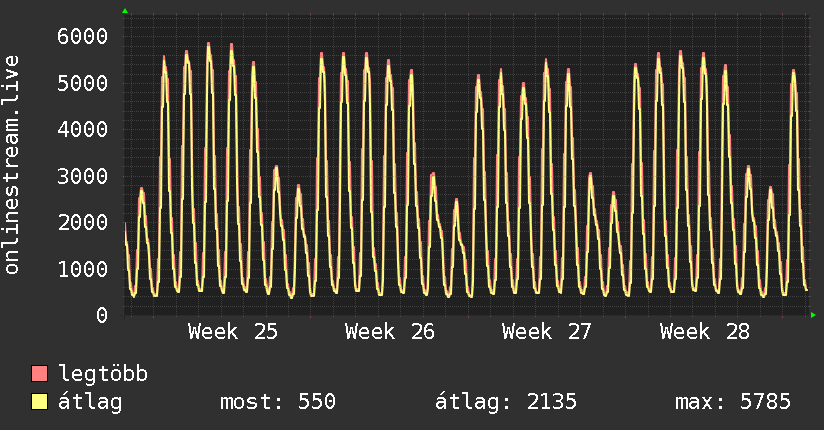Select the legtöbb legend label
Screen dimensions: 824x430
coord(103,373)
